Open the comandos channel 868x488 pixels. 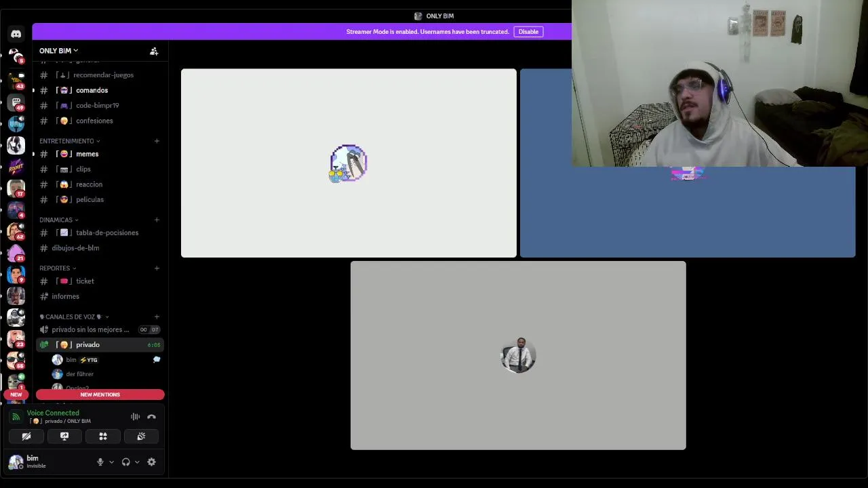point(99,90)
